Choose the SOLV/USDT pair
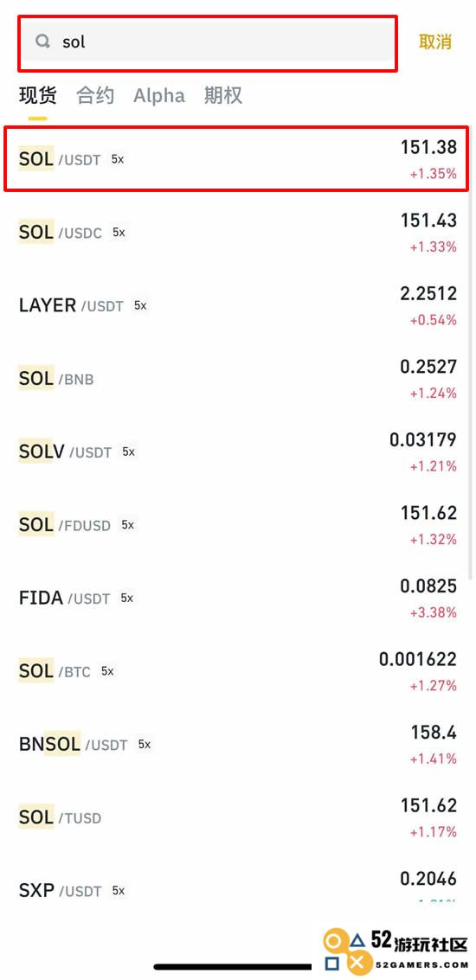The image size is (476, 980). 238,452
